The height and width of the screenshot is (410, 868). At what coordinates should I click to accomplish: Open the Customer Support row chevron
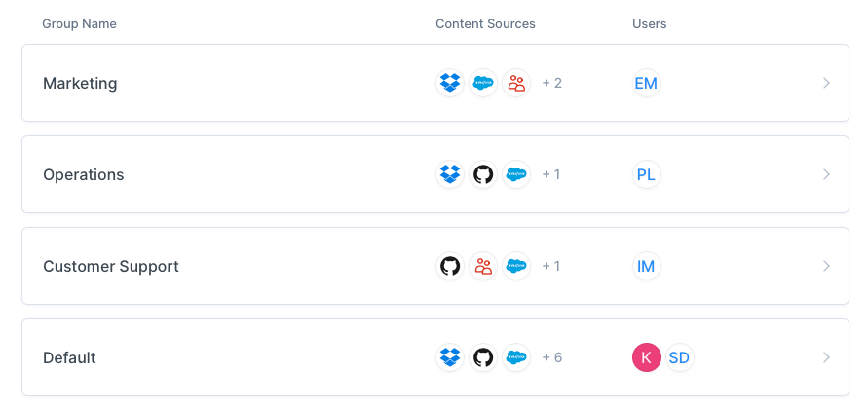coord(826,266)
